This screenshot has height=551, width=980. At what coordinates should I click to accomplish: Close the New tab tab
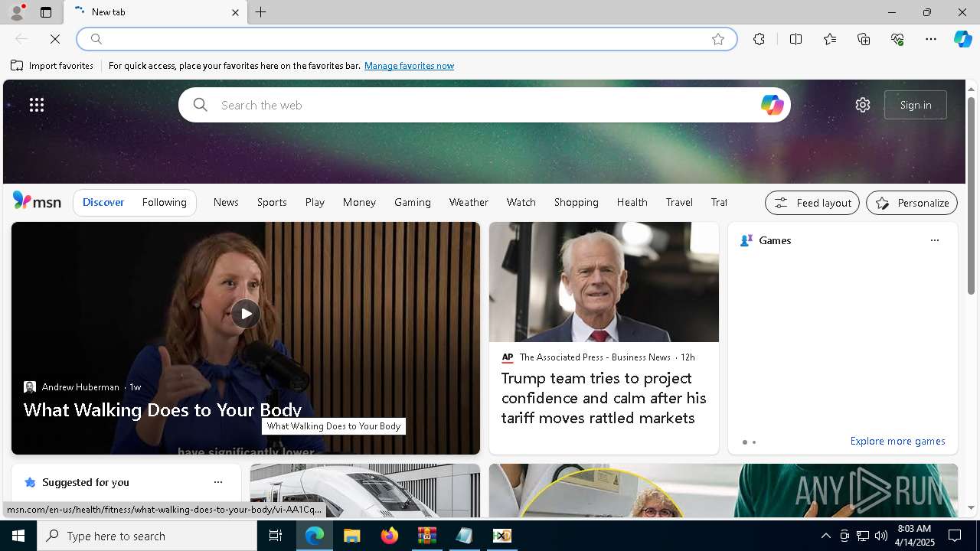click(235, 12)
